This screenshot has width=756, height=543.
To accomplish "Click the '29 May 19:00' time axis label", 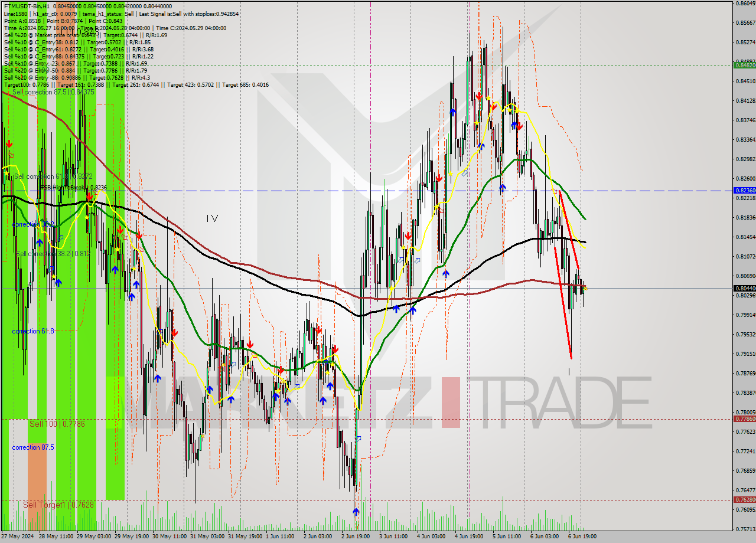I will [x=131, y=537].
